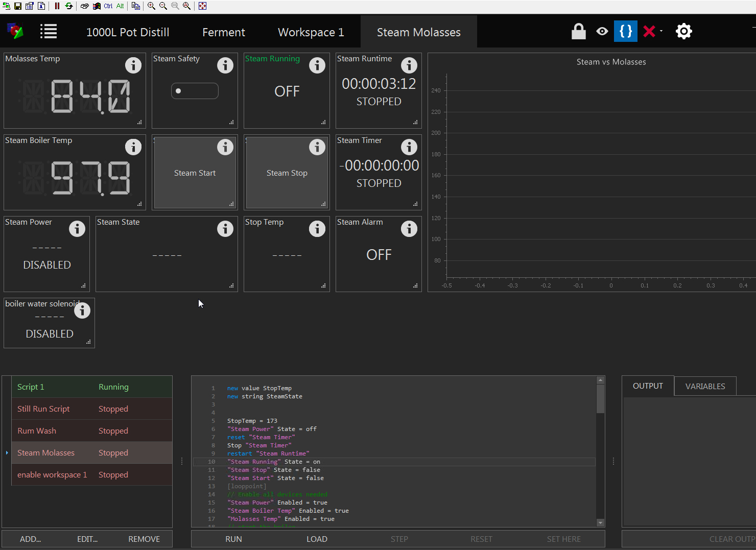
Task: Click the info icon on Steam Safety
Action: pyautogui.click(x=225, y=65)
